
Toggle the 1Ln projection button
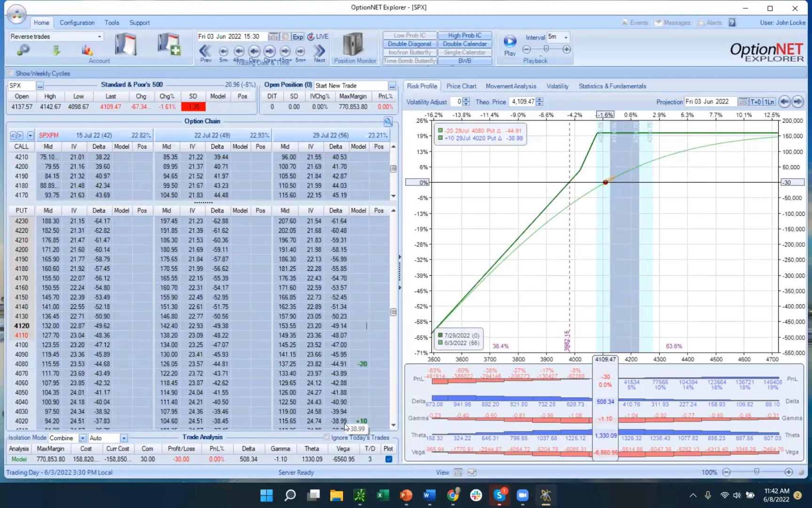(769, 102)
